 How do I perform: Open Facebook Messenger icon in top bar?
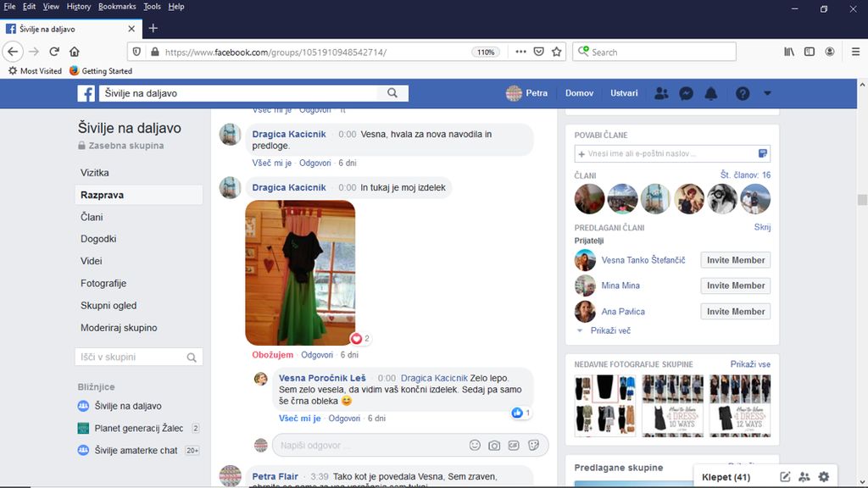pyautogui.click(x=687, y=93)
